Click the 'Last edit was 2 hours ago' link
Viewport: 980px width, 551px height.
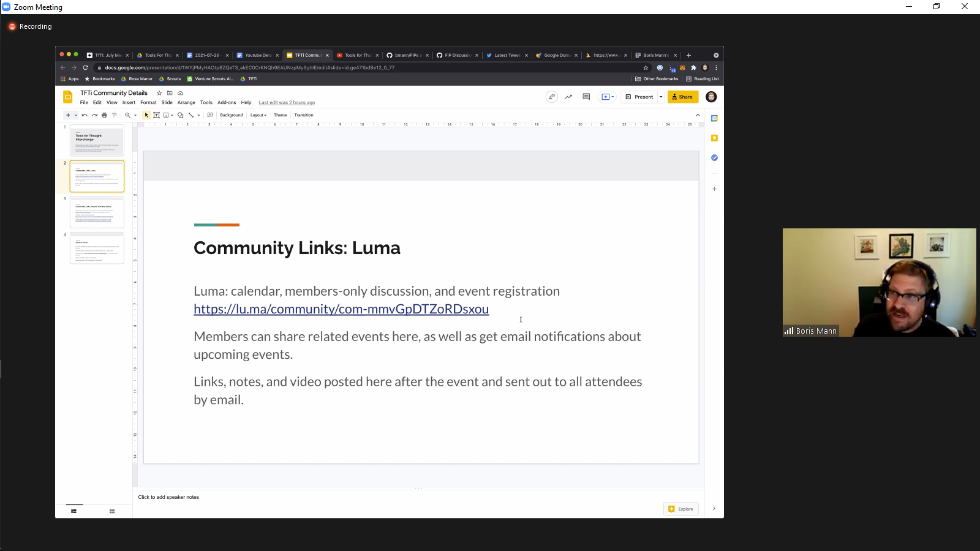(287, 103)
